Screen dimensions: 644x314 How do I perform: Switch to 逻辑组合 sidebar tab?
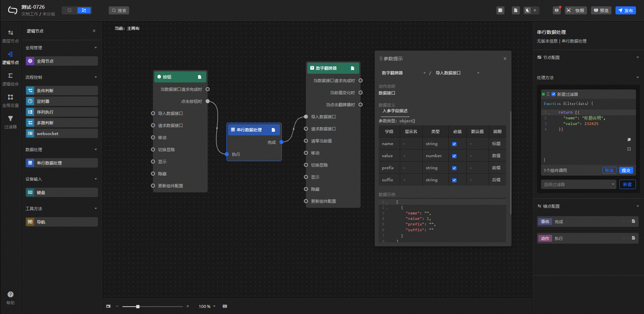click(x=10, y=79)
